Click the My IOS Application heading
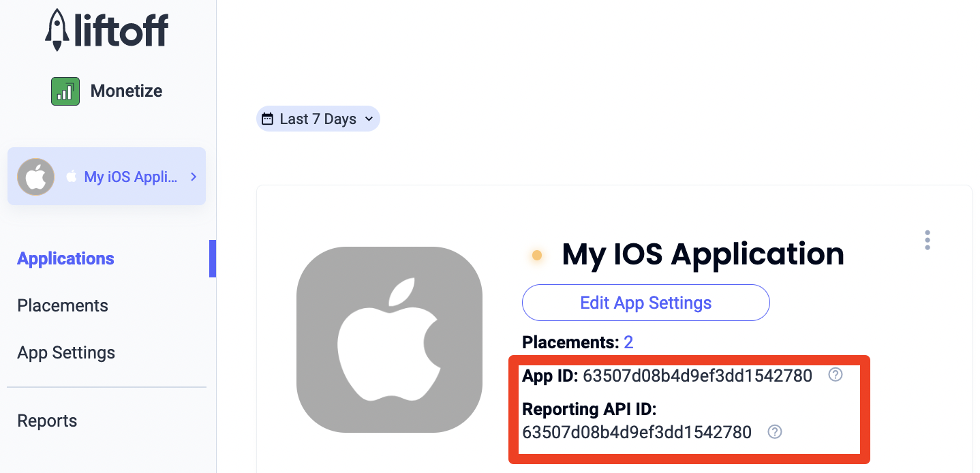Viewport: 980px width, 473px height. point(703,254)
